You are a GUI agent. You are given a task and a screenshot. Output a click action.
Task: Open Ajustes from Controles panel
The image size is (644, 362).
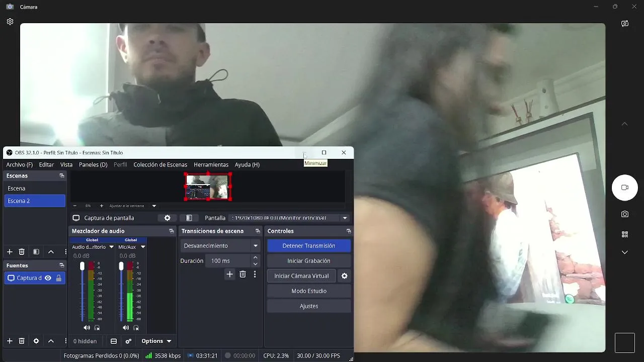309,306
